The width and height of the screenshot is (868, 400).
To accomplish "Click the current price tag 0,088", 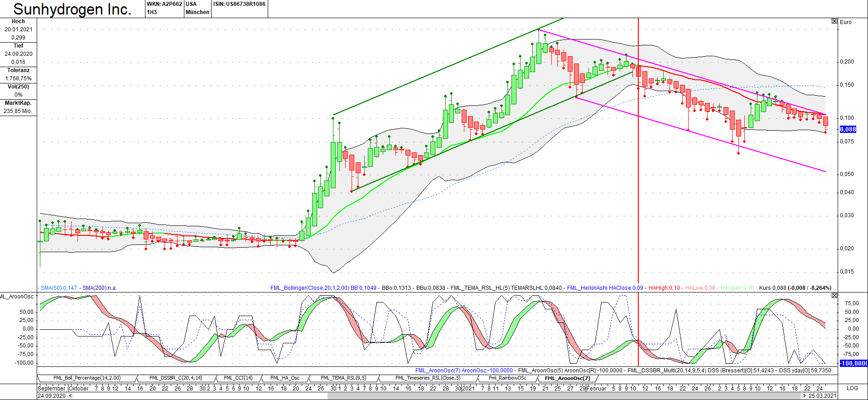I will click(x=848, y=129).
